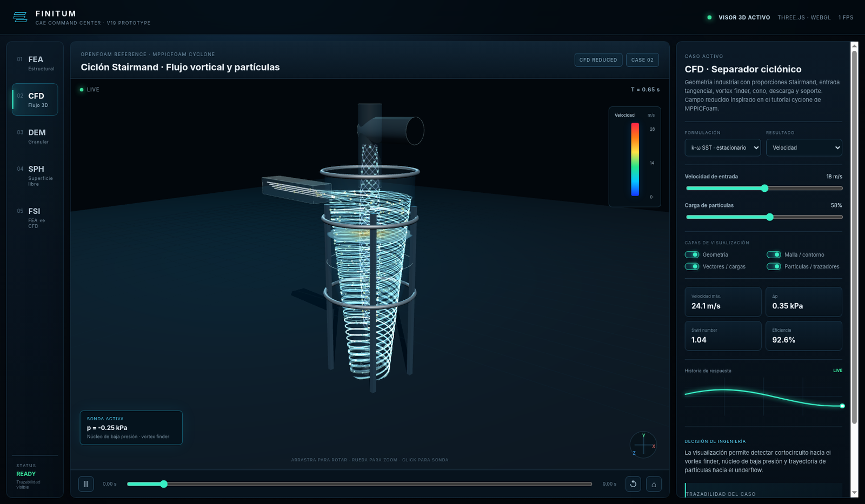Click the green LIVE indicator dot
This screenshot has width=865, height=504.
[82, 90]
